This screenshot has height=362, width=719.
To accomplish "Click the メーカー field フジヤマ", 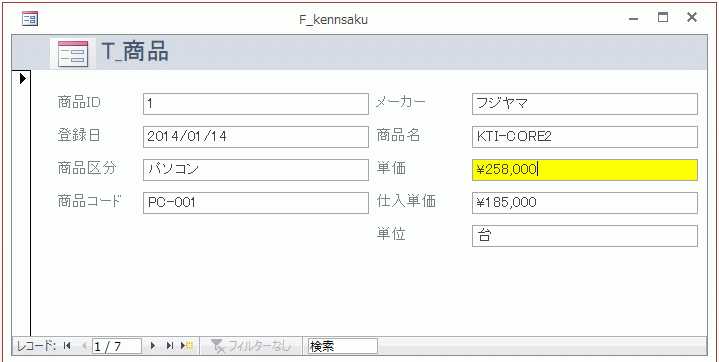I will 585,104.
